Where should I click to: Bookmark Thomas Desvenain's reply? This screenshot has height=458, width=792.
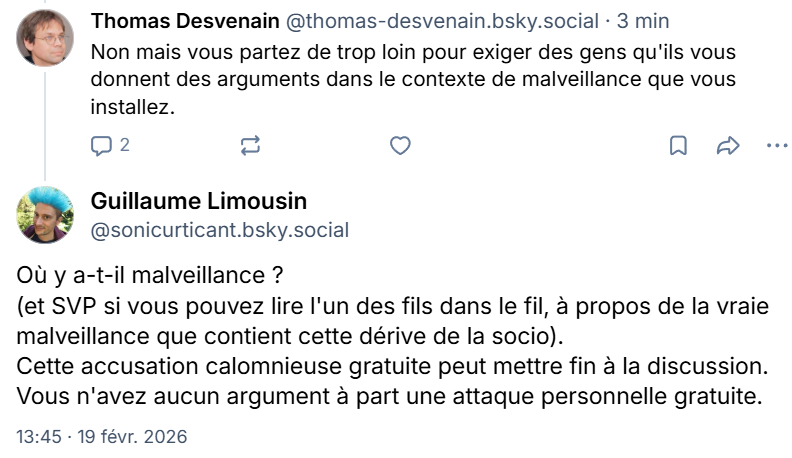pyautogui.click(x=678, y=146)
